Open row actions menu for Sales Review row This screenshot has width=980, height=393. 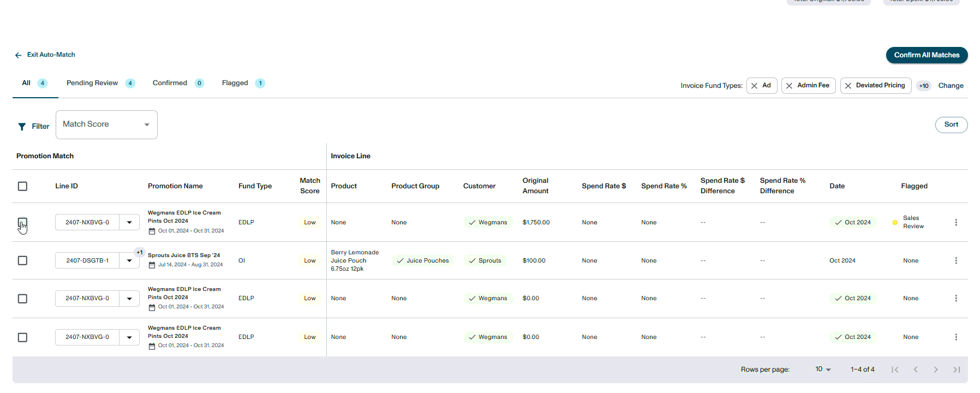[956, 222]
